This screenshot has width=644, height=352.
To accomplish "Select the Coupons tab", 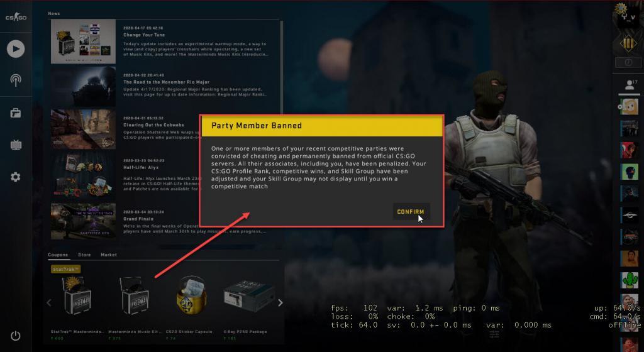I will tap(58, 255).
